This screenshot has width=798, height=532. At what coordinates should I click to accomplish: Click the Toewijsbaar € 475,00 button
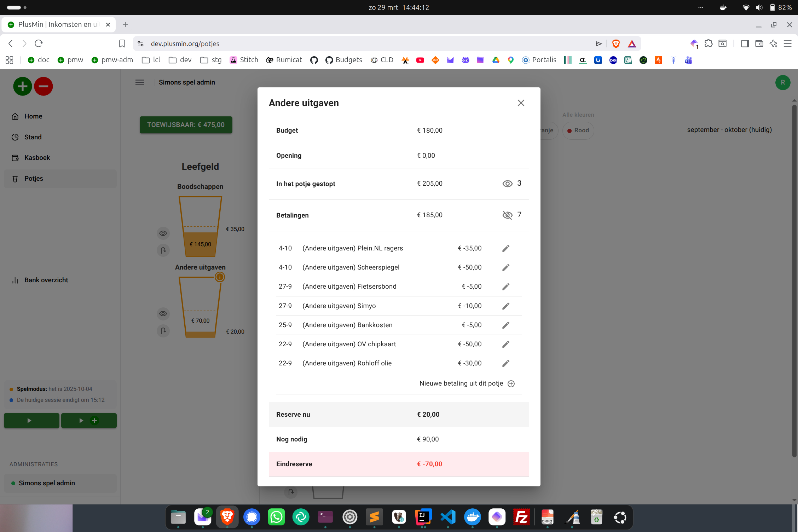[x=186, y=125]
